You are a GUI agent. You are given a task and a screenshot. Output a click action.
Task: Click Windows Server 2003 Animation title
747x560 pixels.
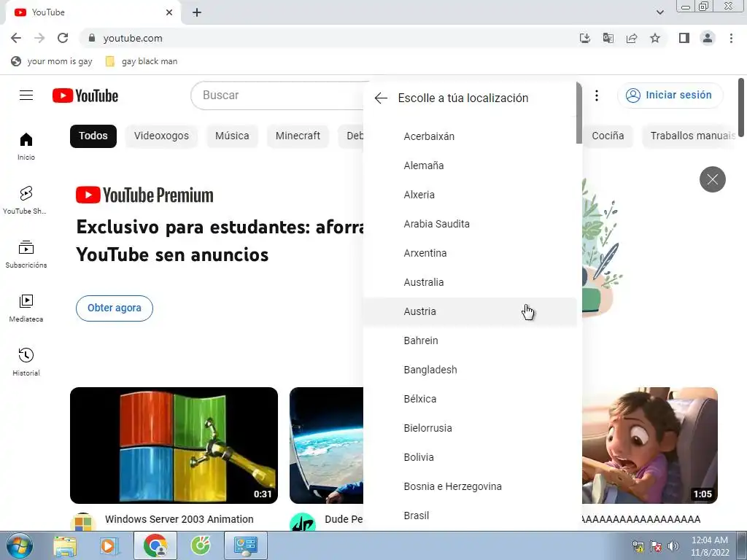179,519
